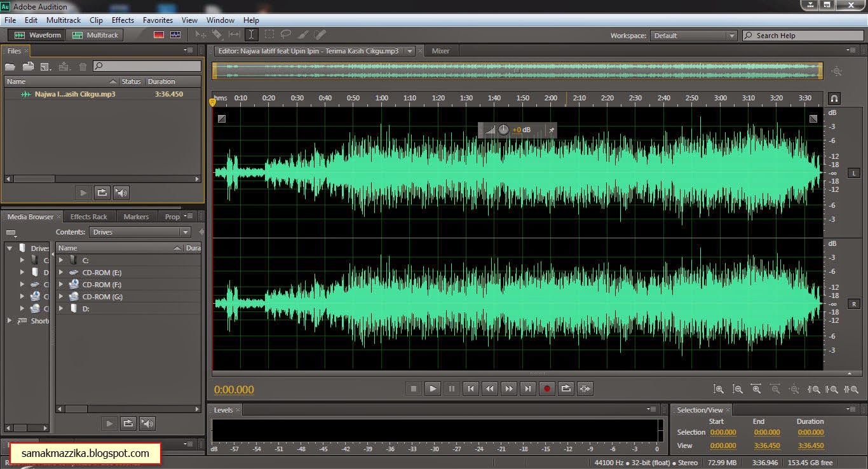Screen dimensions: 868x469
Task: Toggle Auto-Play speaker in Files panel
Action: click(121, 192)
